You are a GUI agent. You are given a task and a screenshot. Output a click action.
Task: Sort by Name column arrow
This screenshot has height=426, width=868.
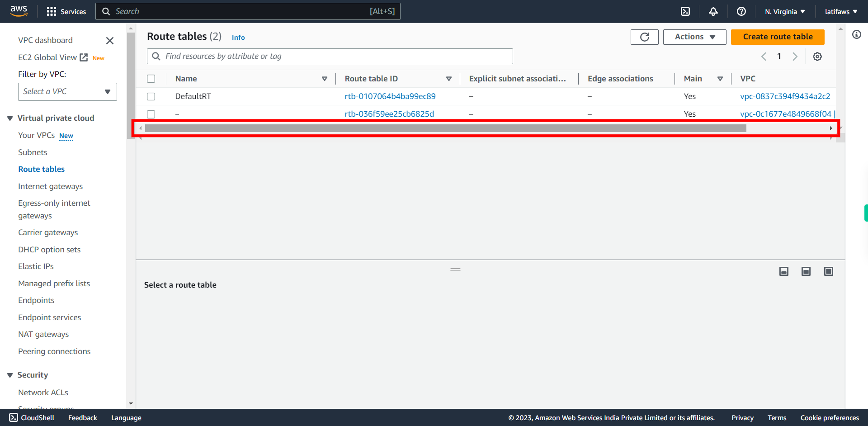[325, 79]
